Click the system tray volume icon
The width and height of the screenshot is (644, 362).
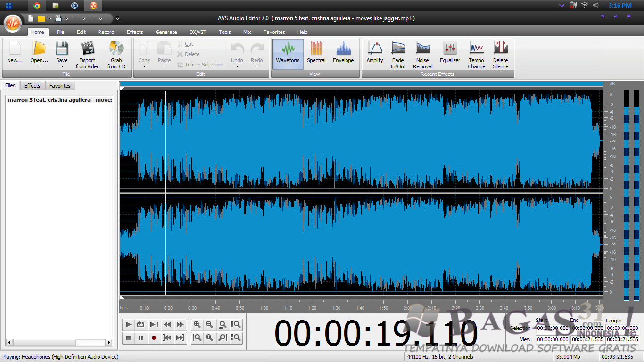596,5
